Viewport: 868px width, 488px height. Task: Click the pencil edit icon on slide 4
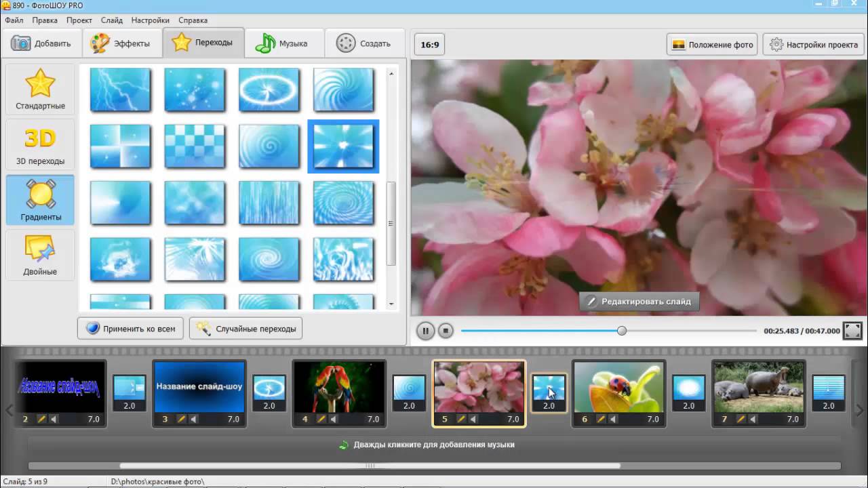(x=321, y=420)
